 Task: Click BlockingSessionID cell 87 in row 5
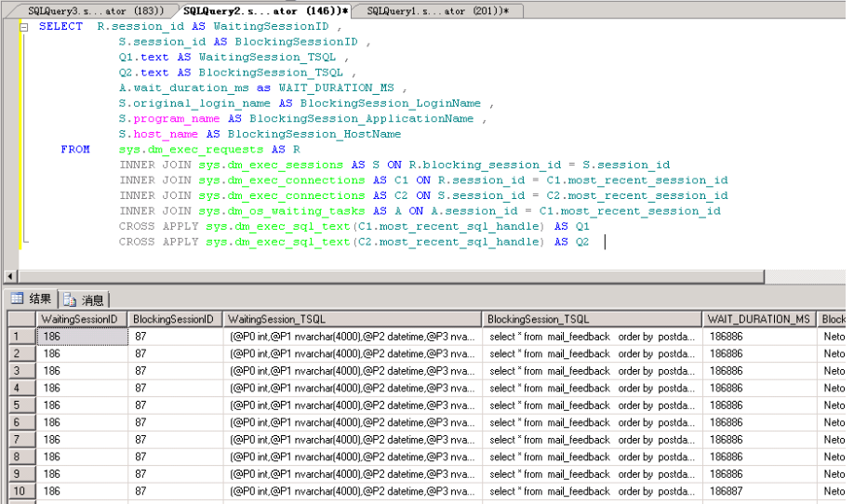point(176,405)
